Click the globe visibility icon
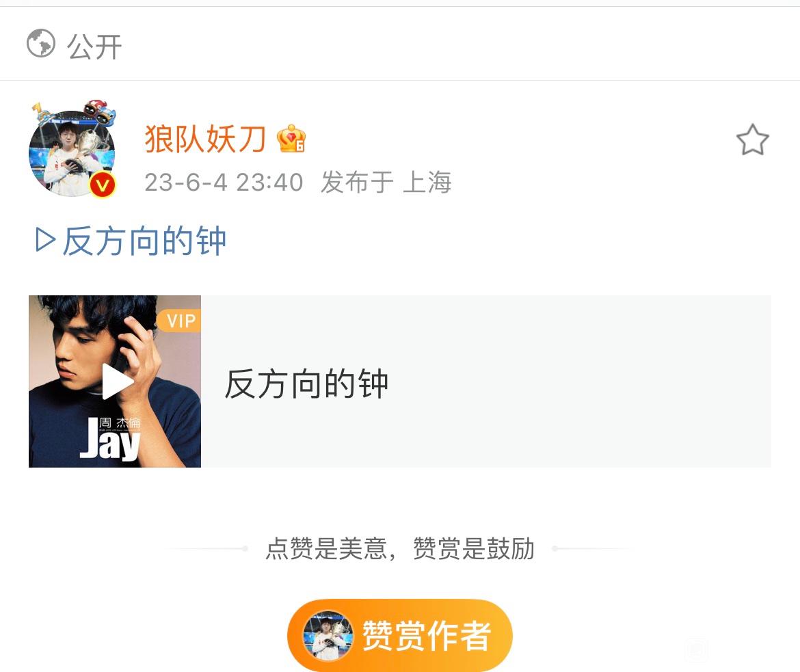The height and width of the screenshot is (672, 800). [x=41, y=43]
